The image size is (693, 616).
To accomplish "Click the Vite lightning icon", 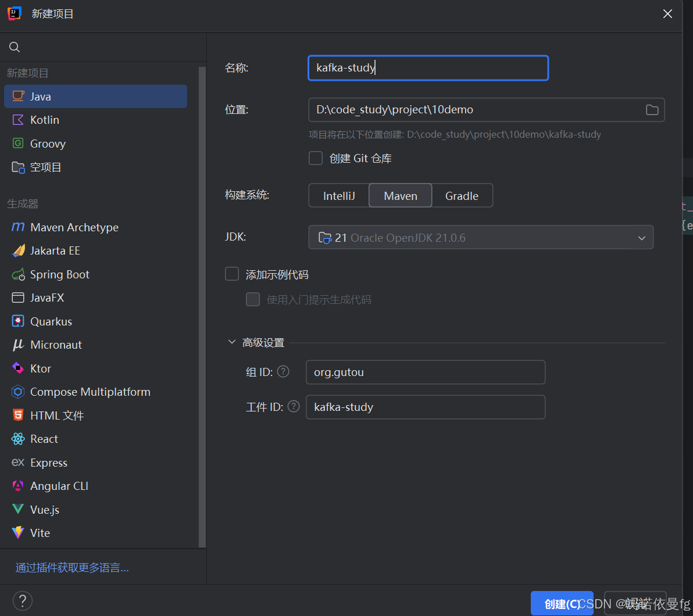I will tap(18, 532).
